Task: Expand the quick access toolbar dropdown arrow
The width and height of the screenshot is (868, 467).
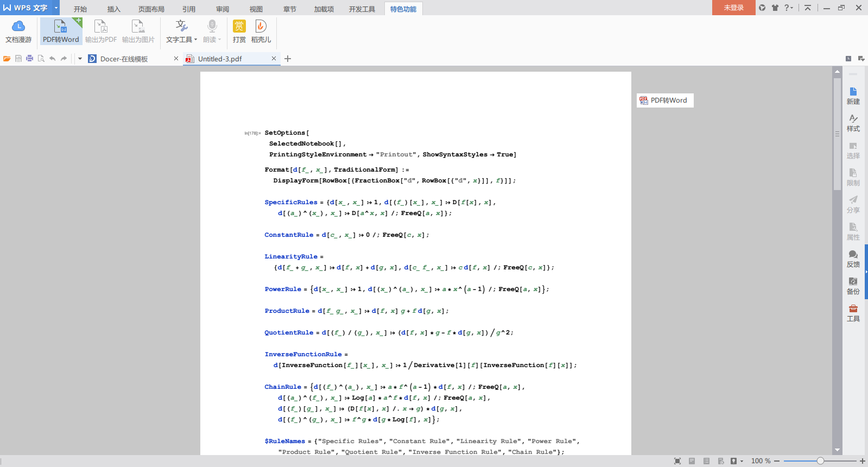Action: 80,59
